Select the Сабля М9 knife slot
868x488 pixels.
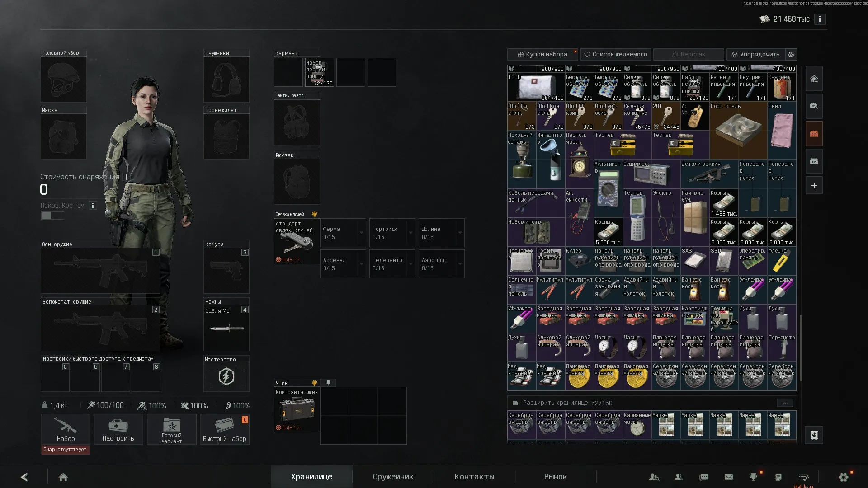tap(226, 328)
